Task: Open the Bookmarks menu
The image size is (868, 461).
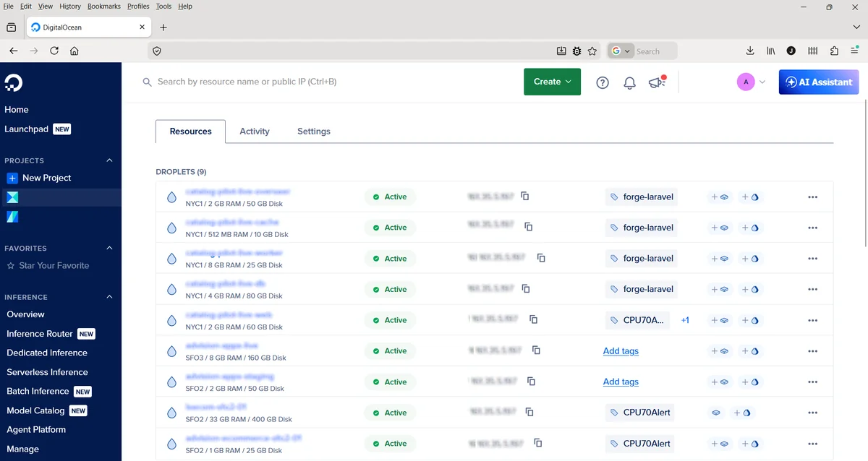Action: pyautogui.click(x=104, y=6)
